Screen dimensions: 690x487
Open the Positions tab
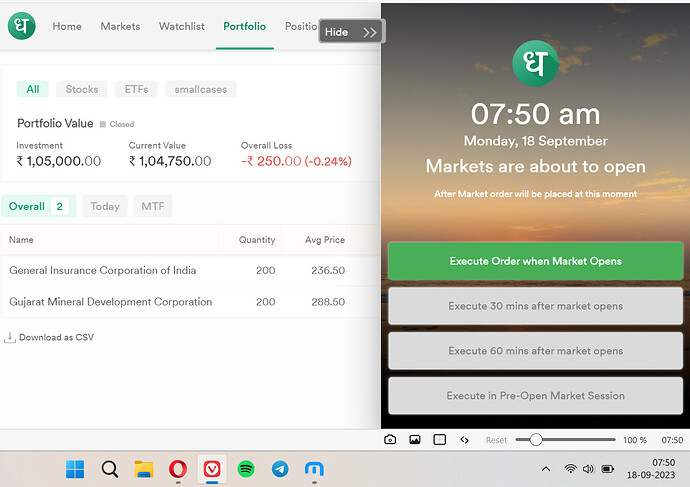coord(301,26)
